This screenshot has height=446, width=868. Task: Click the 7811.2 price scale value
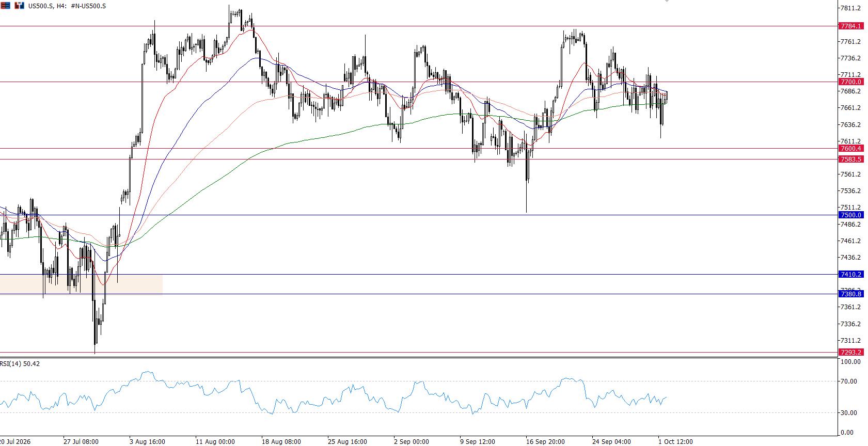point(850,8)
